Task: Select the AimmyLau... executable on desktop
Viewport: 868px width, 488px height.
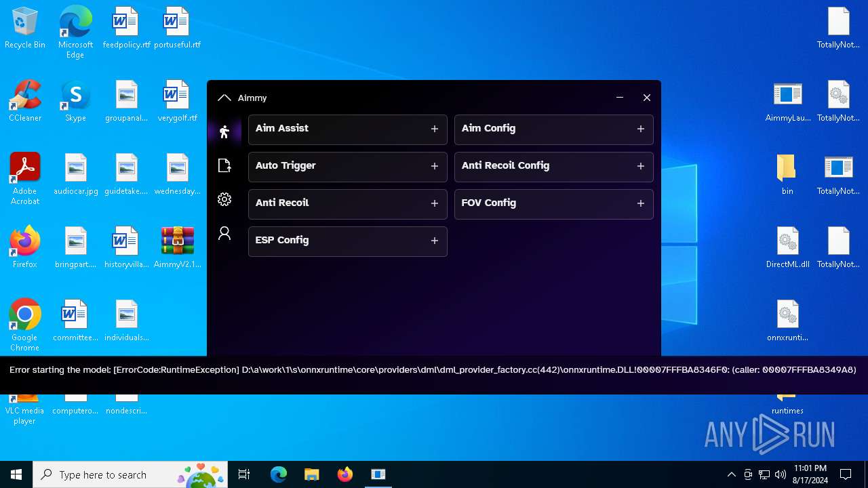Action: coord(787,102)
